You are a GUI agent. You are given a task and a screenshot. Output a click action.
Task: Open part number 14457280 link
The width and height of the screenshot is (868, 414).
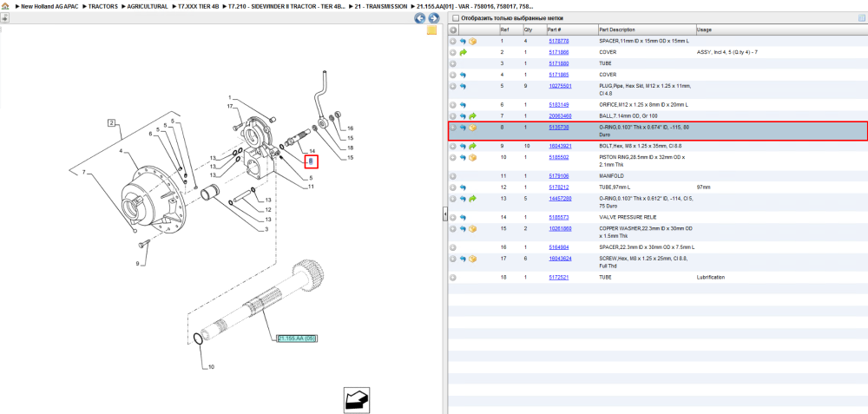[560, 198]
